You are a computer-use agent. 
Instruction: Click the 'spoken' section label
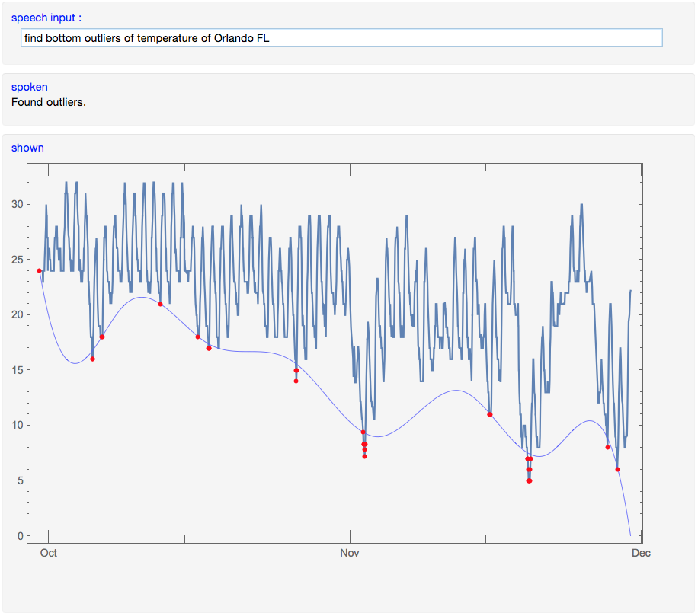(30, 87)
